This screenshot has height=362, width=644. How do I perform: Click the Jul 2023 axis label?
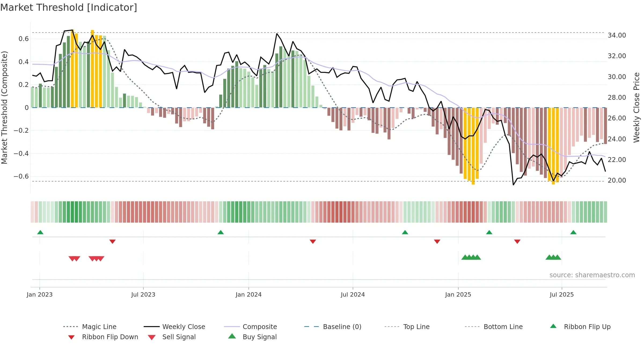pos(143,294)
